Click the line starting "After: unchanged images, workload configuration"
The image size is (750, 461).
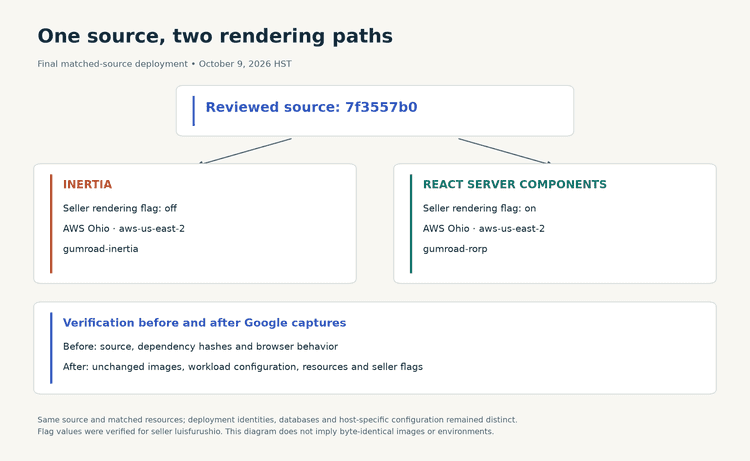(x=243, y=367)
